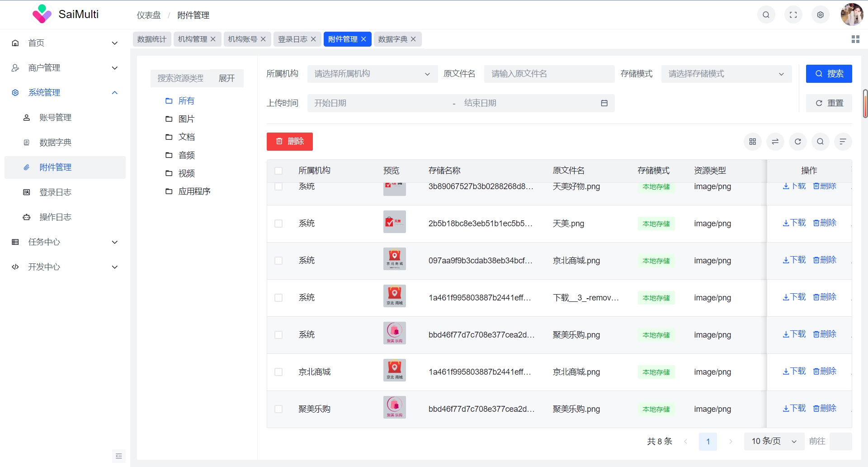This screenshot has width=868, height=467.
Task: Open the 存储模式 filter dropdown
Action: [x=726, y=74]
